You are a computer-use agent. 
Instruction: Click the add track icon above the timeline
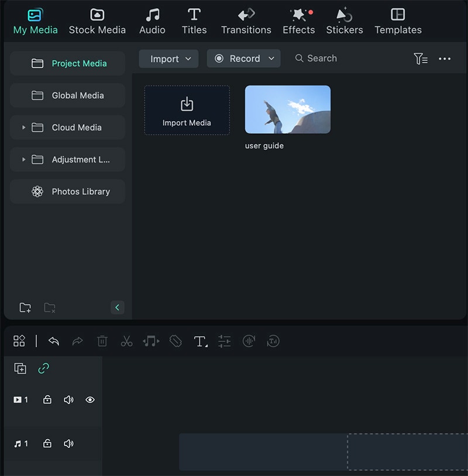pyautogui.click(x=20, y=368)
